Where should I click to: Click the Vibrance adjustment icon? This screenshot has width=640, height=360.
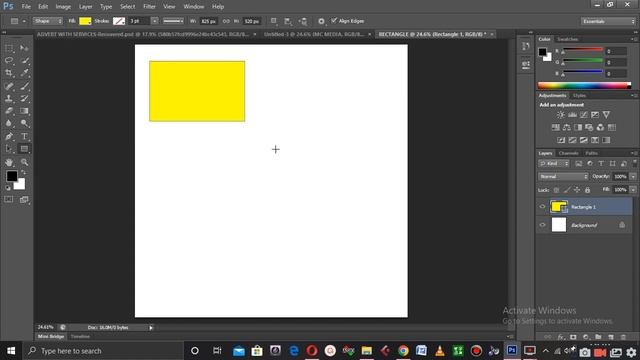[x=606, y=115]
